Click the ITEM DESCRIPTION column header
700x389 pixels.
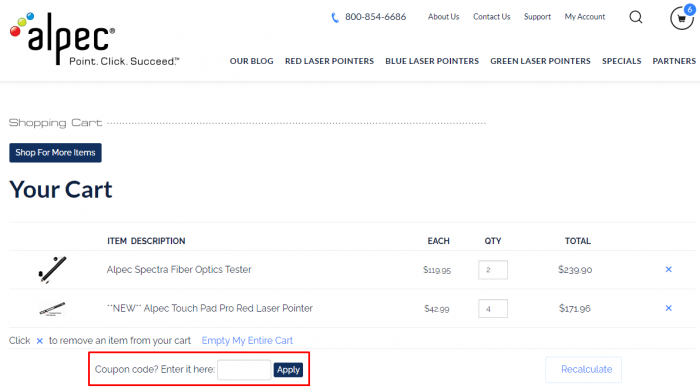(146, 241)
